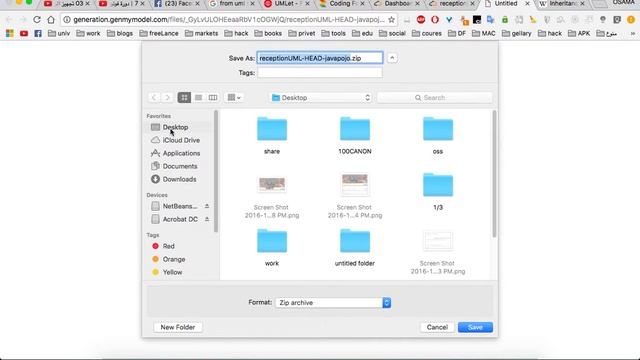Open the univ bookmarks folder

[59, 33]
